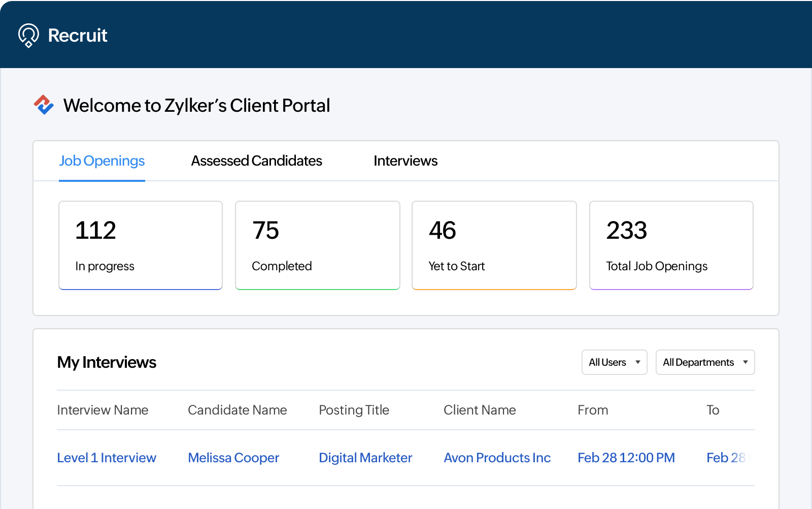Open the All Departments dropdown chevron
The image size is (812, 509).
pos(746,362)
